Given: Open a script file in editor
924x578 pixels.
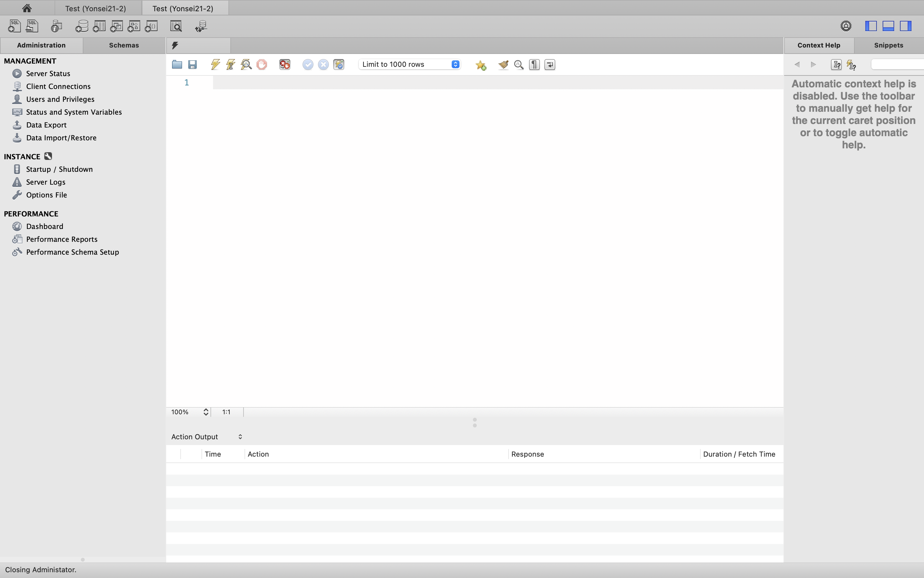Looking at the screenshot, I should coord(177,64).
